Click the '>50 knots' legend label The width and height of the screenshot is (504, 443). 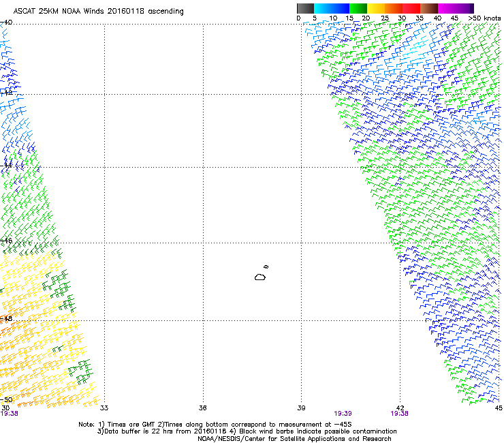484,18
